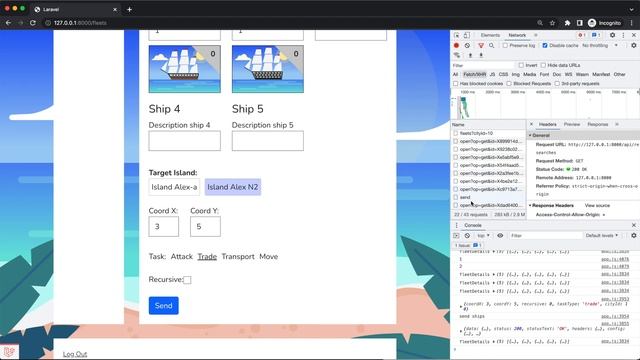Enable the Preserve log checkbox

point(505,46)
